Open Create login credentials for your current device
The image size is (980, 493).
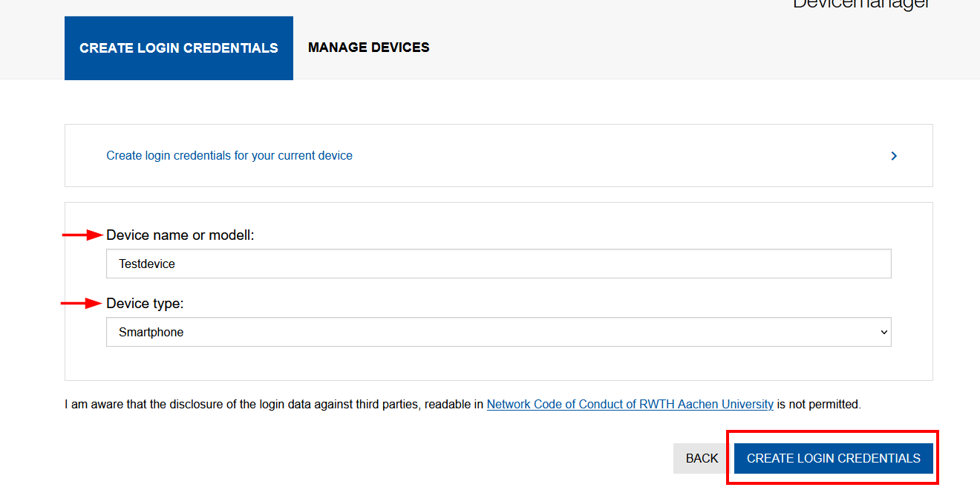[x=229, y=155]
